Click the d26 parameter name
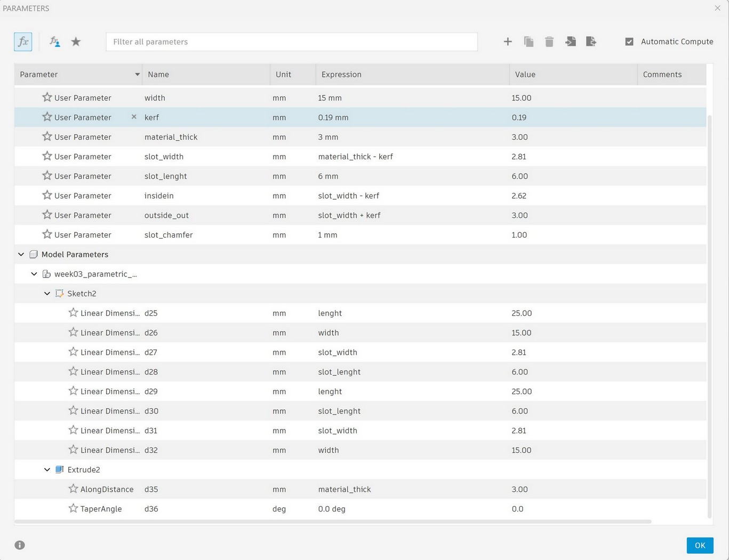Screen dimensions: 729x560 [x=151, y=332]
